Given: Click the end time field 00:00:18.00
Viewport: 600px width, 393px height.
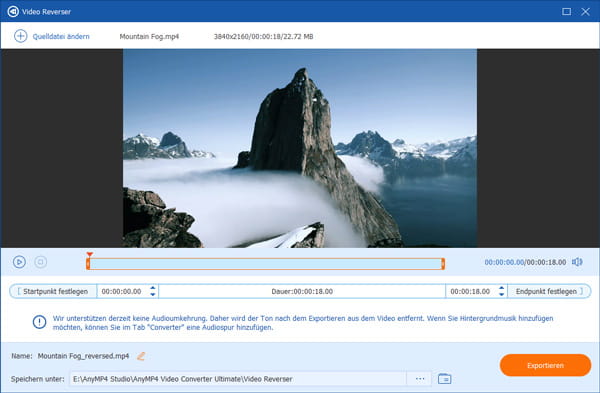Looking at the screenshot, I should point(470,291).
